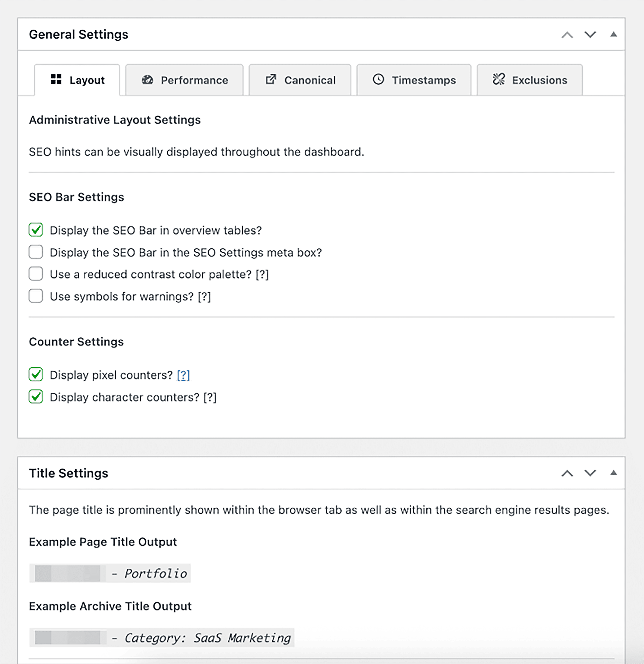Click the Performance tab's gauge icon
The image size is (644, 664).
(x=147, y=80)
